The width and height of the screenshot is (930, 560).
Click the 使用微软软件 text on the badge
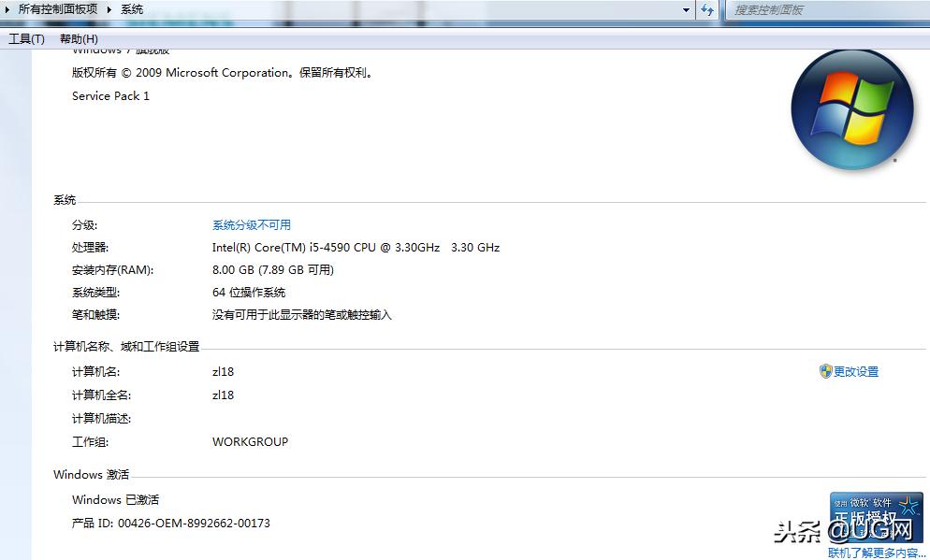865,501
